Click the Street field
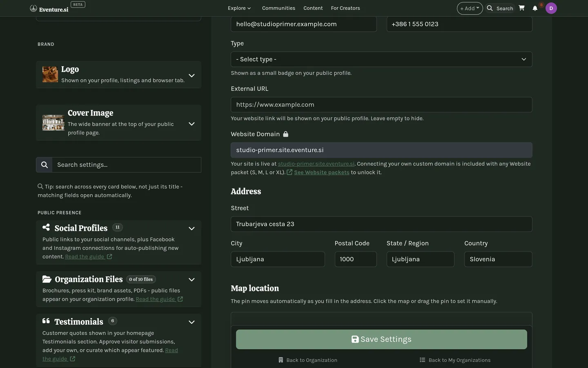 pyautogui.click(x=381, y=224)
